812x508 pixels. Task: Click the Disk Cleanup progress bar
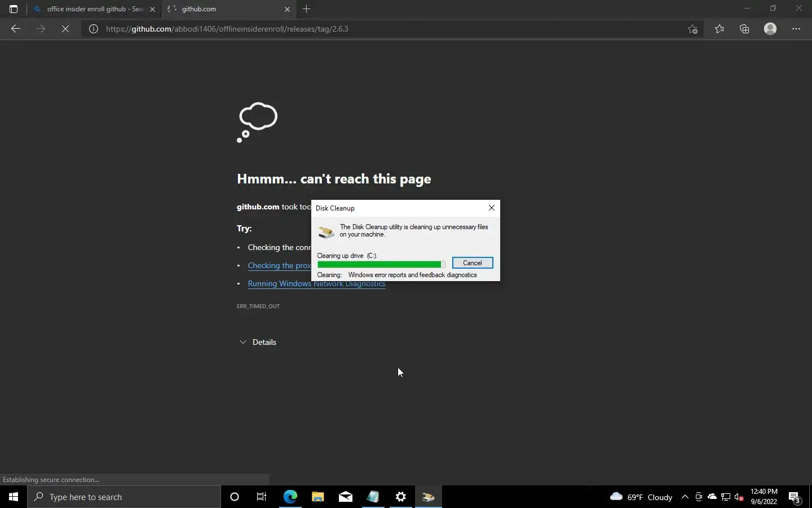381,264
